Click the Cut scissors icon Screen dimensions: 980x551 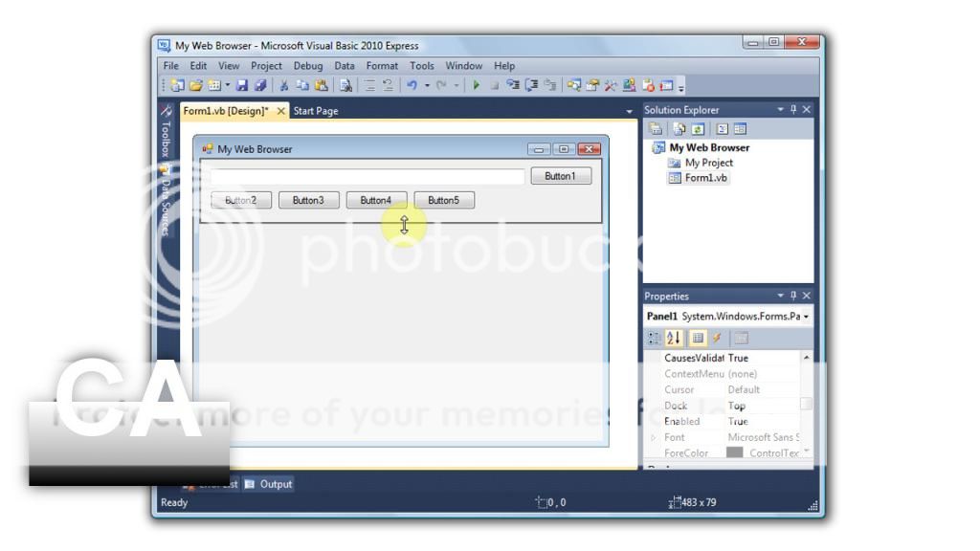(x=286, y=87)
